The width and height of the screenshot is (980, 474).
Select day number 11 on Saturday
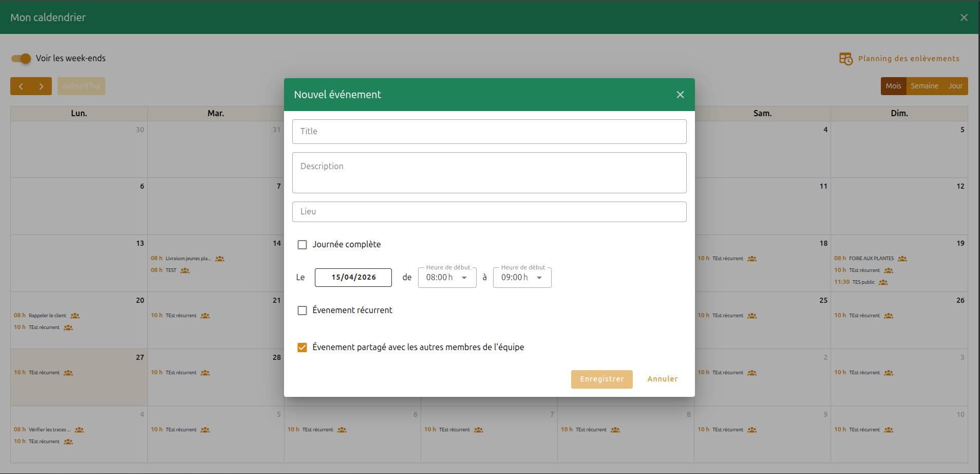click(823, 186)
